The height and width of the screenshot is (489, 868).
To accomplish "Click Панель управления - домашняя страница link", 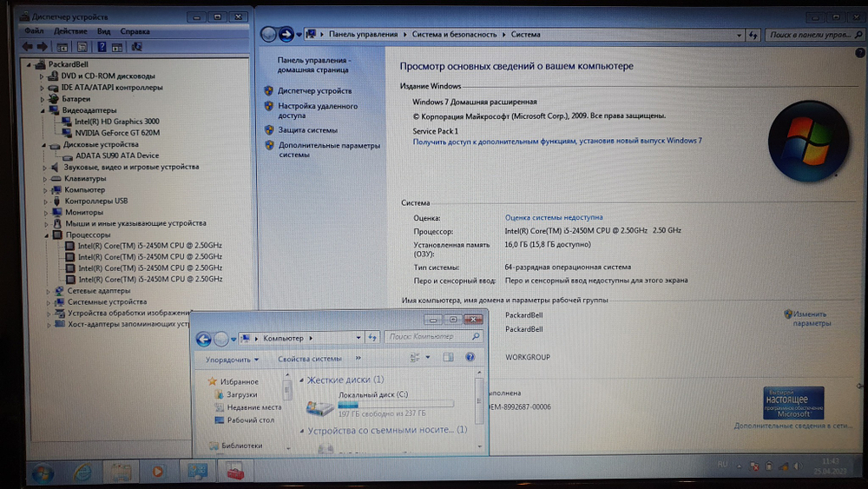I will [313, 65].
